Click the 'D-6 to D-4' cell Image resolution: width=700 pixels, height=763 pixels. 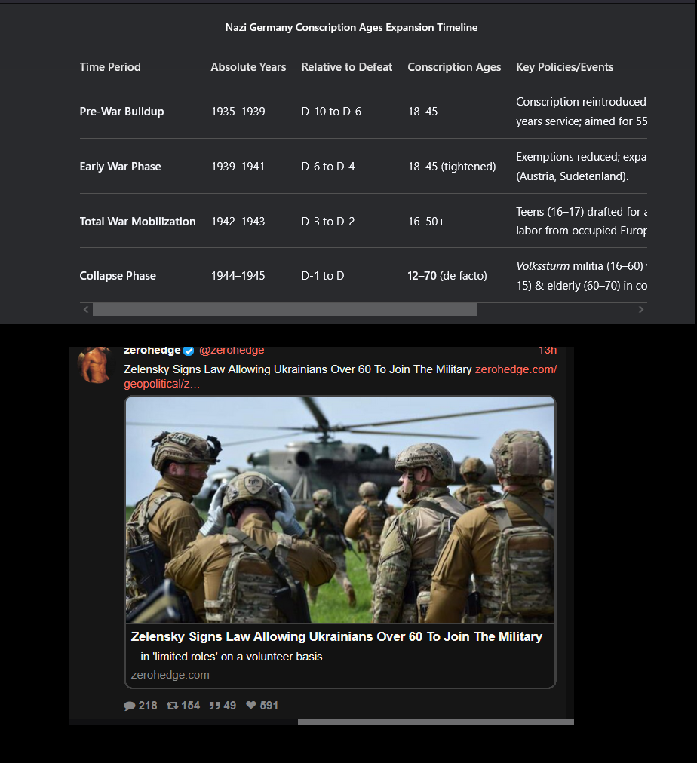click(x=328, y=167)
